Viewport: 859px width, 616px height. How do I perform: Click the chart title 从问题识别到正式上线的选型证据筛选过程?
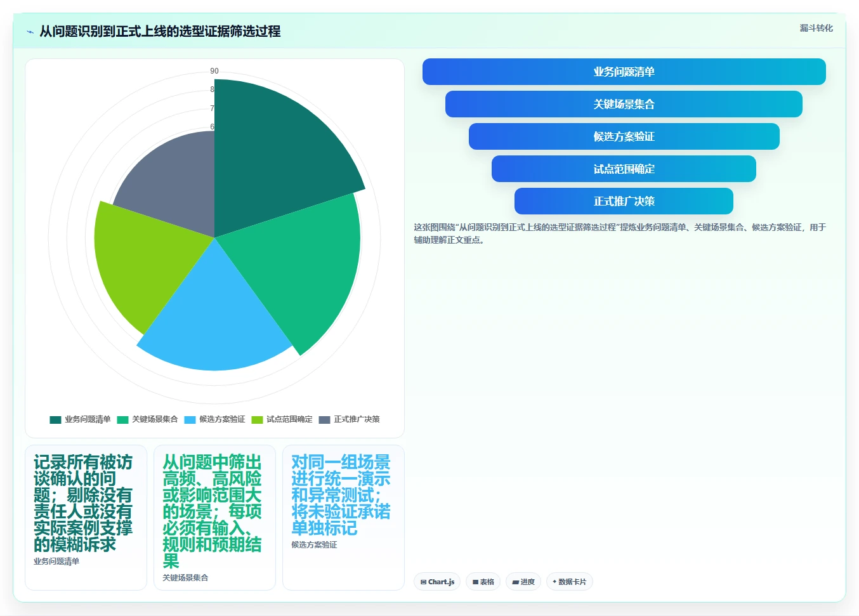[x=160, y=31]
